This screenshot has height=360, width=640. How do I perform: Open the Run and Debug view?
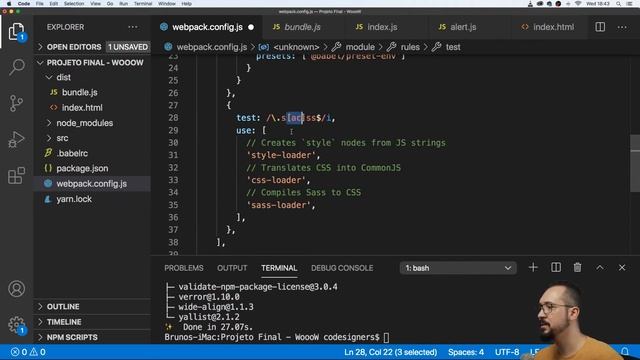(x=16, y=140)
